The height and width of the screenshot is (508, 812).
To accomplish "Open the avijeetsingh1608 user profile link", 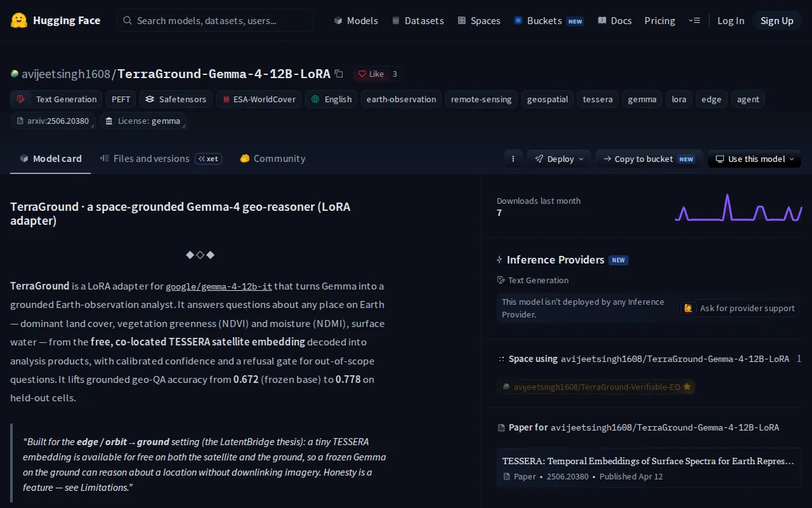I will [66, 74].
